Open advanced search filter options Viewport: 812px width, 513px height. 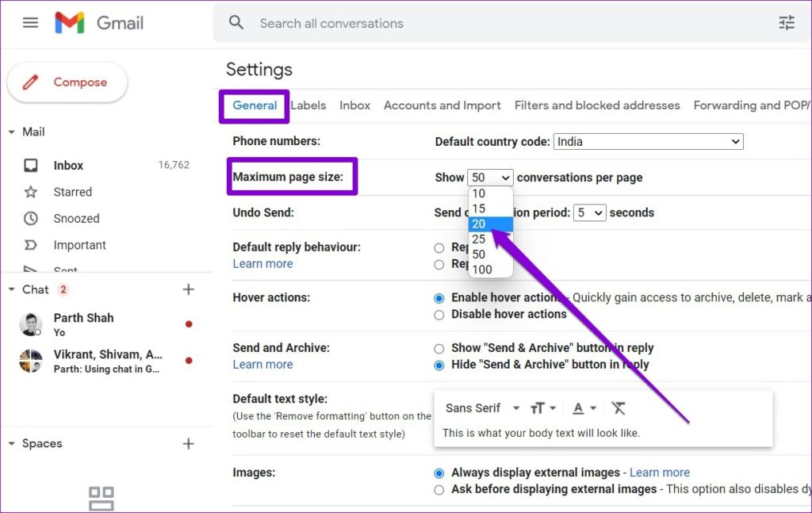click(x=786, y=23)
